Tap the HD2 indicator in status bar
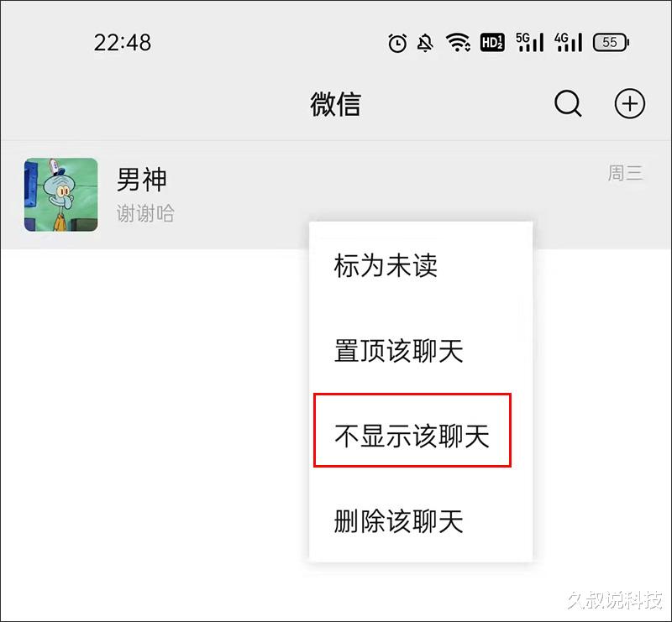The width and height of the screenshot is (672, 622). [x=492, y=43]
